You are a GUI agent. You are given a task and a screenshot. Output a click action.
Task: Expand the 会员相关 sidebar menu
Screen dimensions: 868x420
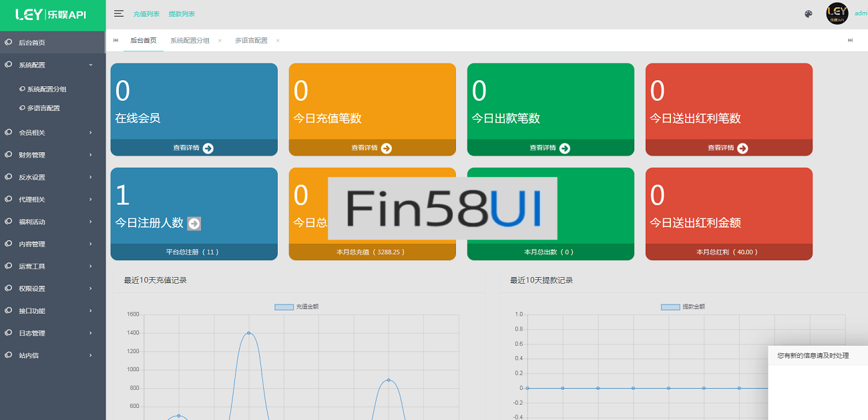53,133
